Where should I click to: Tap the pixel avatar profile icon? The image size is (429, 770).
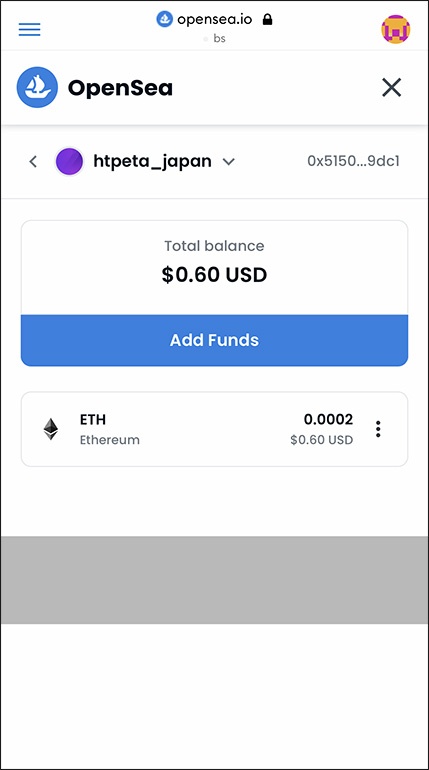396,29
